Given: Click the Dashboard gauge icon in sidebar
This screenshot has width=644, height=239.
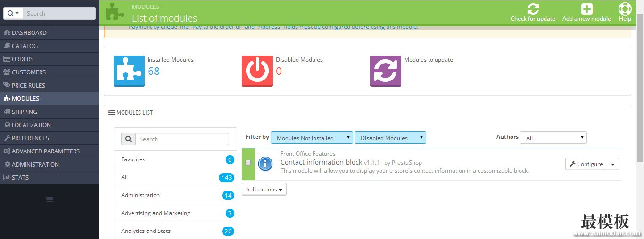Looking at the screenshot, I should coord(7,33).
